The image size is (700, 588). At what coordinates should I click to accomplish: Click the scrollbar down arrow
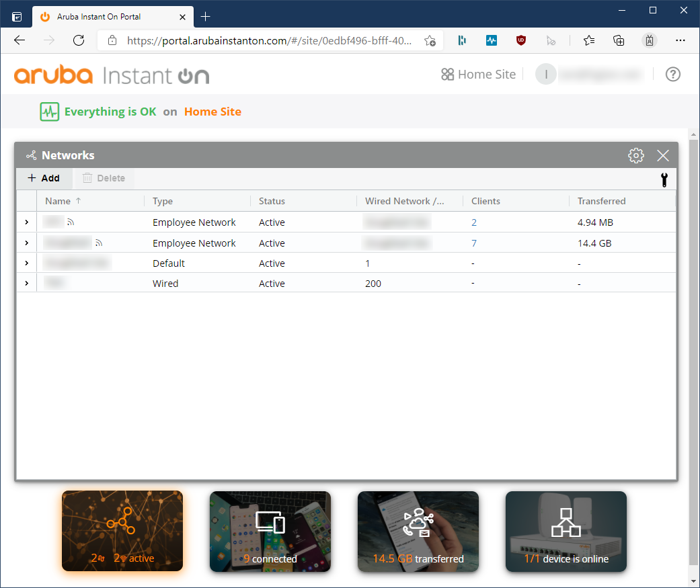693,581
